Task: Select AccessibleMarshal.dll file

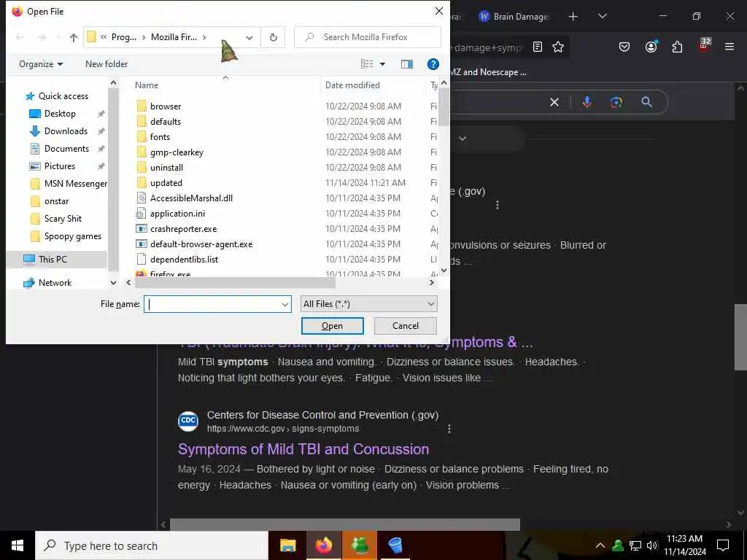Action: coord(191,198)
